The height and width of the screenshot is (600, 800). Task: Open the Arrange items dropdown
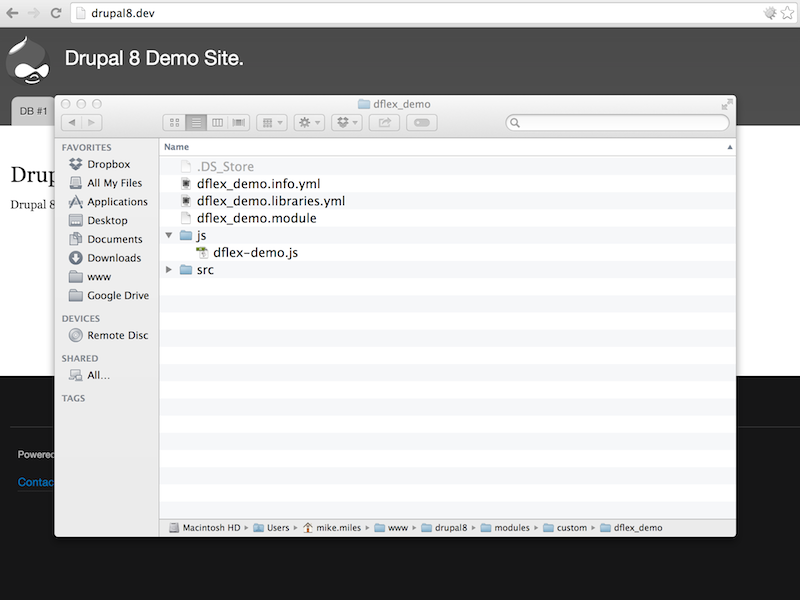click(271, 122)
